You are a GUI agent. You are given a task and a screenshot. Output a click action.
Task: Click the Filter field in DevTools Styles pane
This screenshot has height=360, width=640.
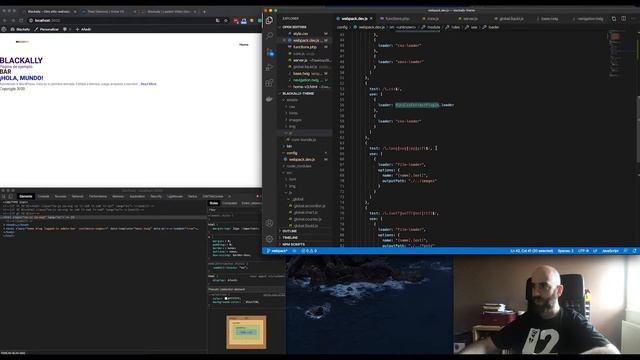click(235, 210)
